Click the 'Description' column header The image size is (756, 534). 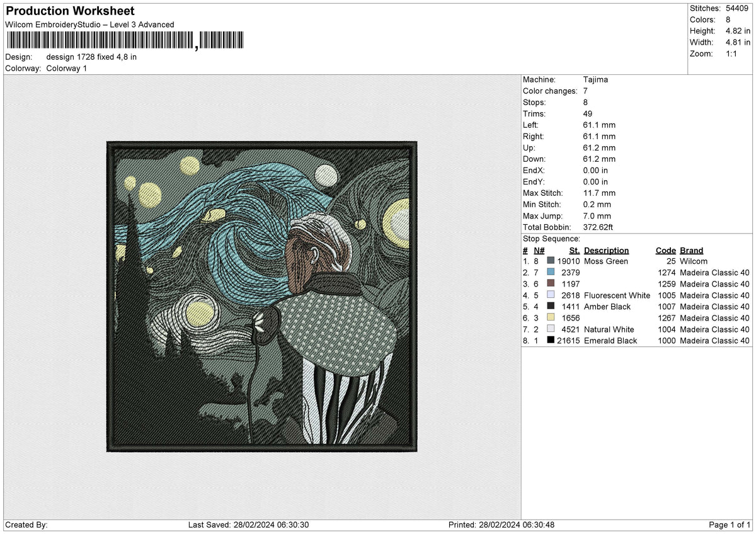tap(606, 251)
